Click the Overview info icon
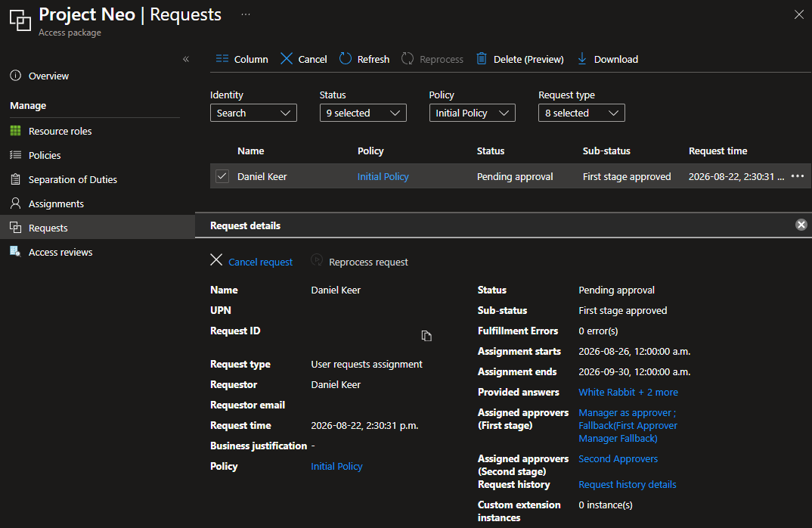The width and height of the screenshot is (812, 528). (x=16, y=76)
